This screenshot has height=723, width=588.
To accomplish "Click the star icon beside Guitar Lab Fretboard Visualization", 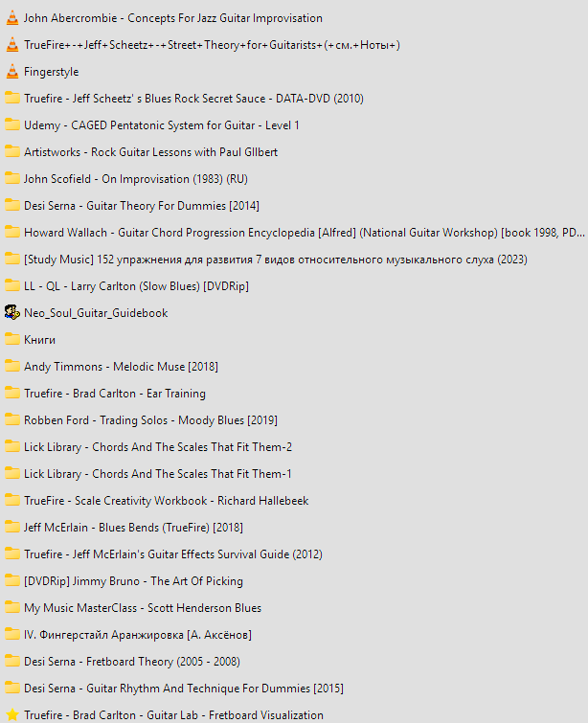I will [12, 714].
